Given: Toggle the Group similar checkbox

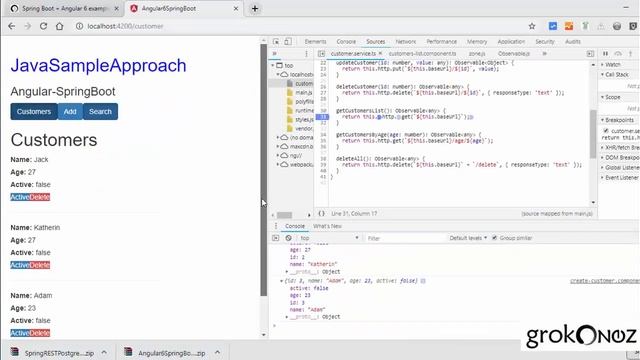Looking at the screenshot, I should [495, 238].
